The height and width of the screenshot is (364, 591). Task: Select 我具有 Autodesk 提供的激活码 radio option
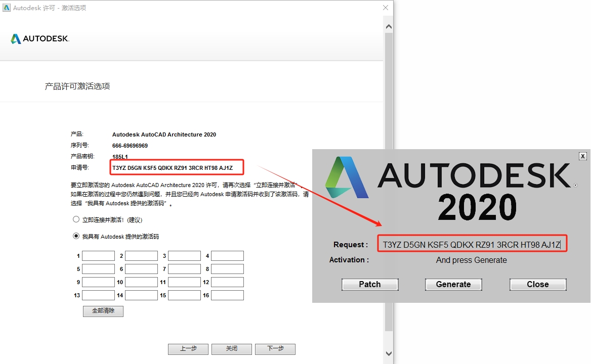[76, 236]
